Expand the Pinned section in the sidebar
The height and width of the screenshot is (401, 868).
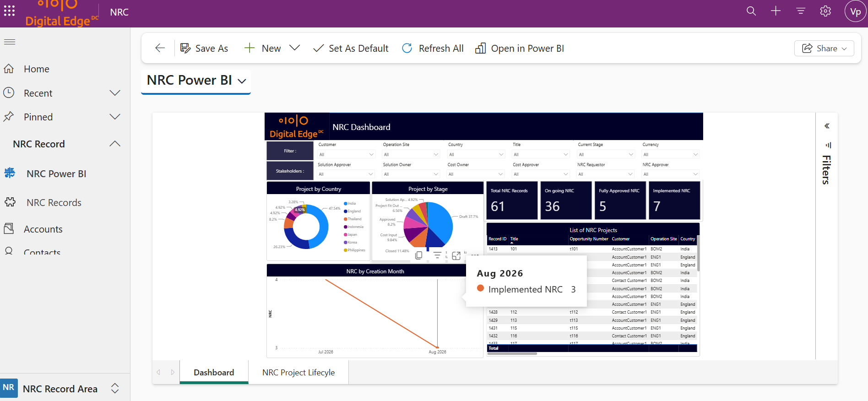click(x=115, y=117)
